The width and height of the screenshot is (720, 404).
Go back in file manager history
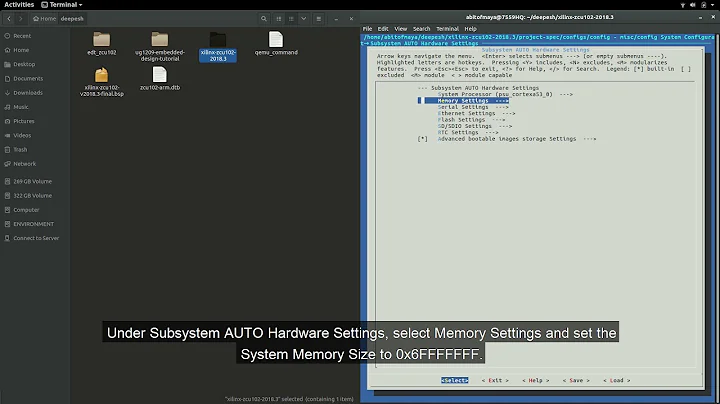click(9, 19)
